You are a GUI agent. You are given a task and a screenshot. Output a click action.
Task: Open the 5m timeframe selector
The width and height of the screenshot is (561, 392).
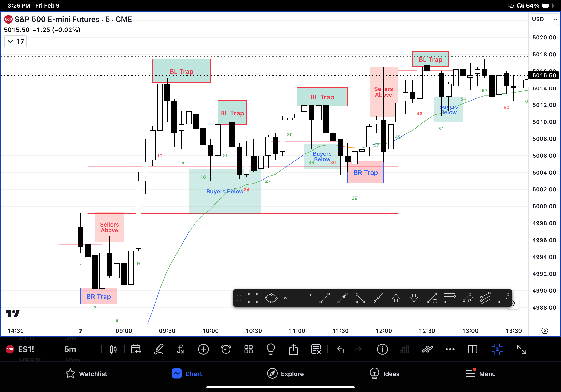point(70,349)
